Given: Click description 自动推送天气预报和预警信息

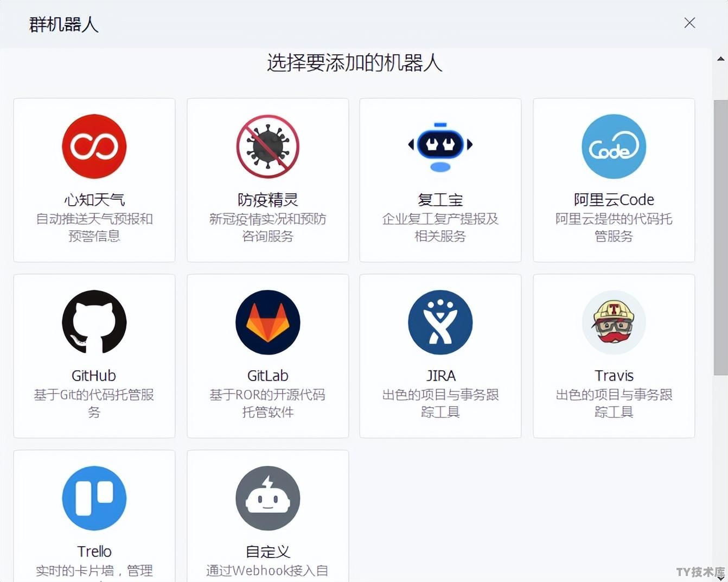Looking at the screenshot, I should tap(94, 227).
